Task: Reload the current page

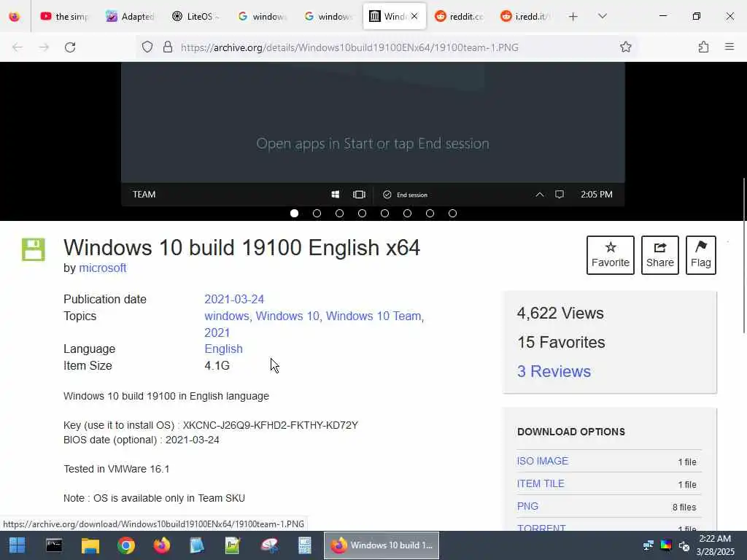Action: click(x=70, y=47)
